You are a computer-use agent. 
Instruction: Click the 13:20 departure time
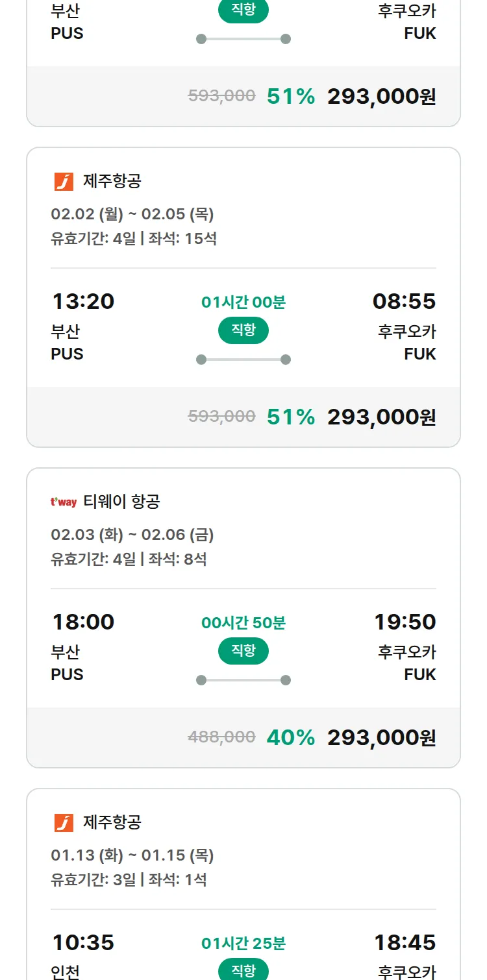click(83, 301)
